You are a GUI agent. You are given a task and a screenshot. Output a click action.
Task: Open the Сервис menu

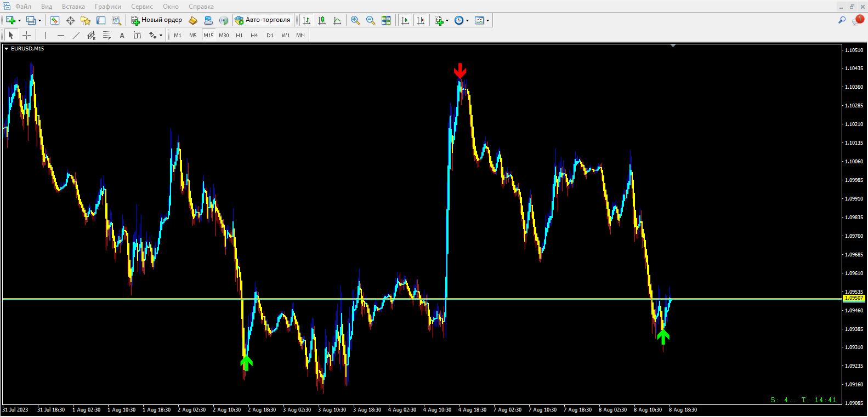point(142,7)
